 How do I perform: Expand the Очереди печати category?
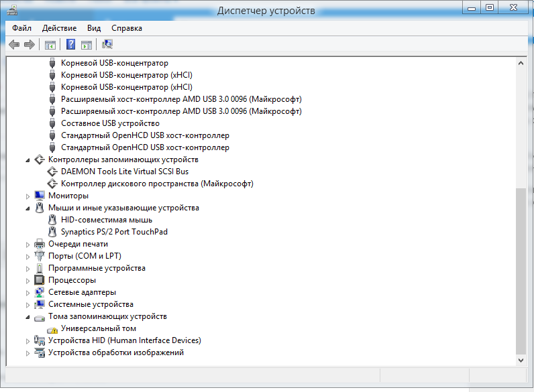(28, 245)
